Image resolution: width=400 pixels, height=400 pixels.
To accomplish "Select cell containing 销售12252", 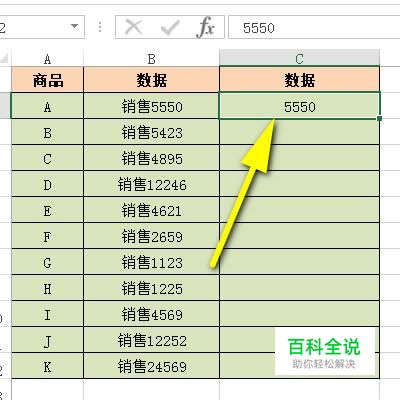I will click(x=151, y=340).
